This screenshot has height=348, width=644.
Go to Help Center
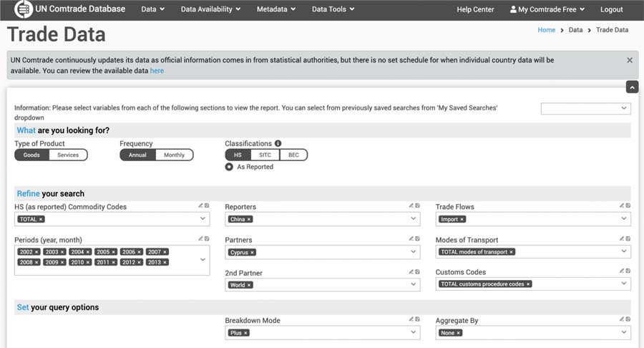click(x=475, y=9)
